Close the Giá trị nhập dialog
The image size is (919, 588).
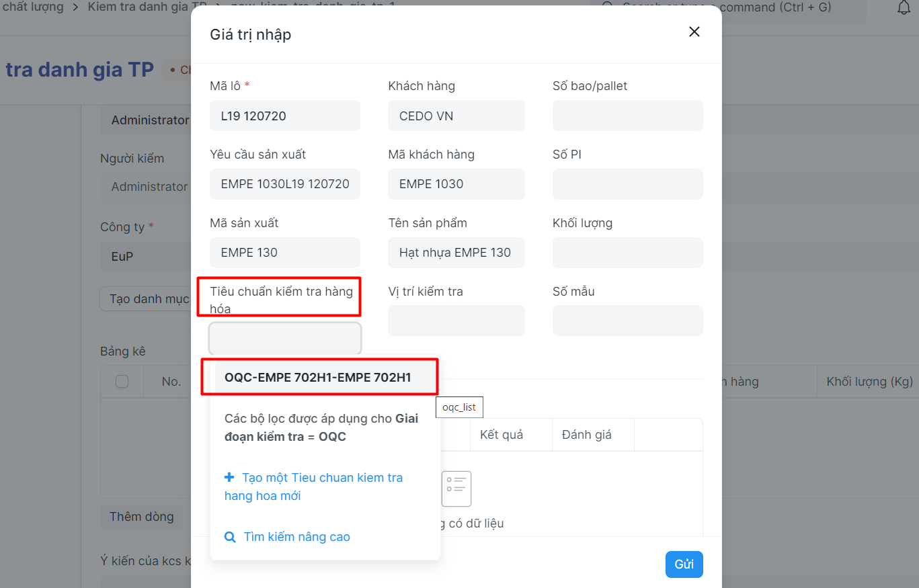[x=694, y=32]
